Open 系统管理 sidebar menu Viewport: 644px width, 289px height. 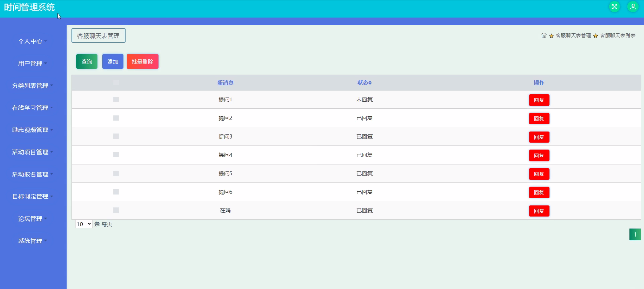pyautogui.click(x=33, y=241)
